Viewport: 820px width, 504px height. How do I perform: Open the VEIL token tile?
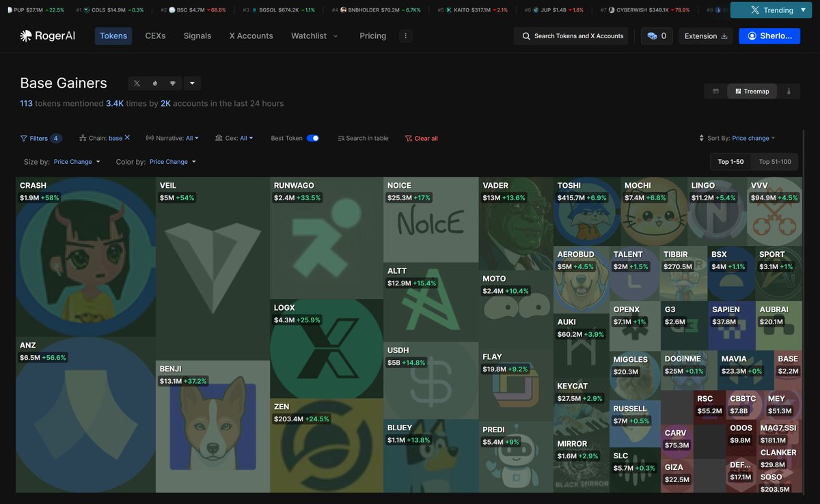click(213, 268)
